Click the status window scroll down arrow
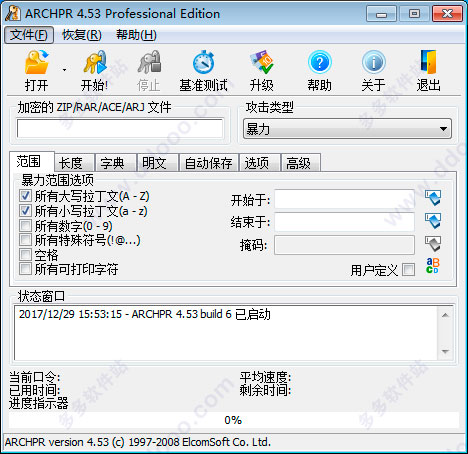The image size is (468, 454). tap(445, 351)
